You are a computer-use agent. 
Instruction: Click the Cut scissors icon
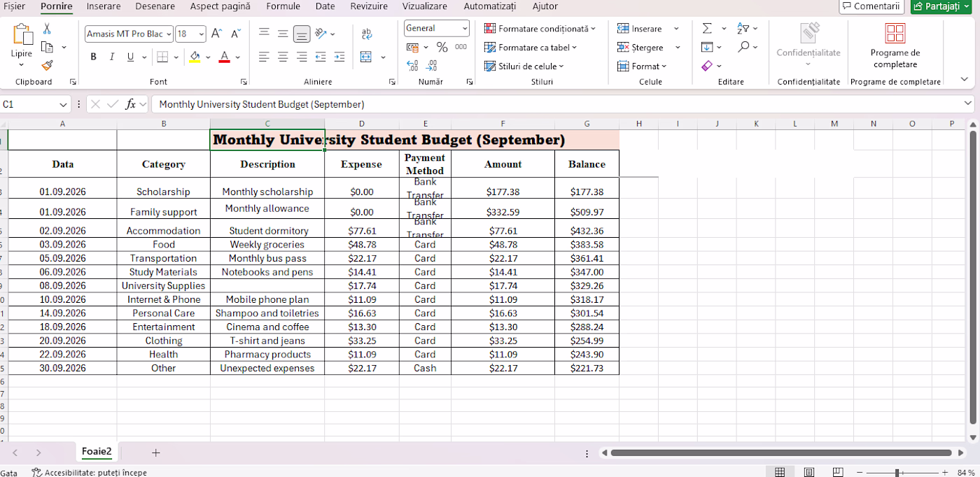pyautogui.click(x=47, y=29)
